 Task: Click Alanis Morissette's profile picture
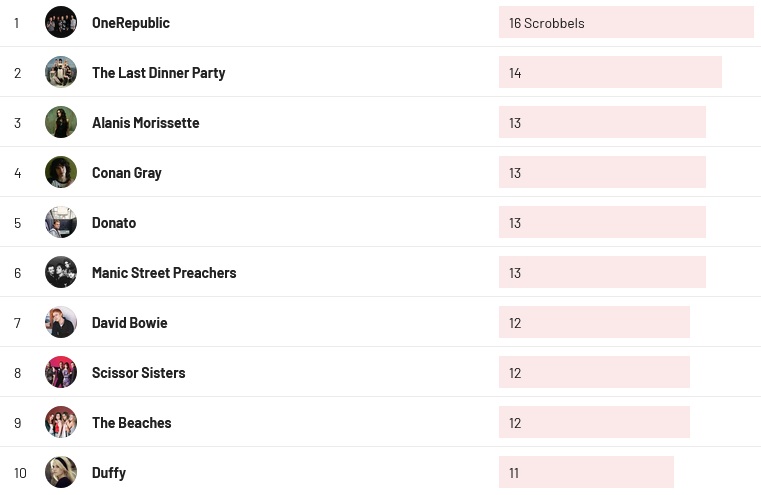tap(61, 122)
